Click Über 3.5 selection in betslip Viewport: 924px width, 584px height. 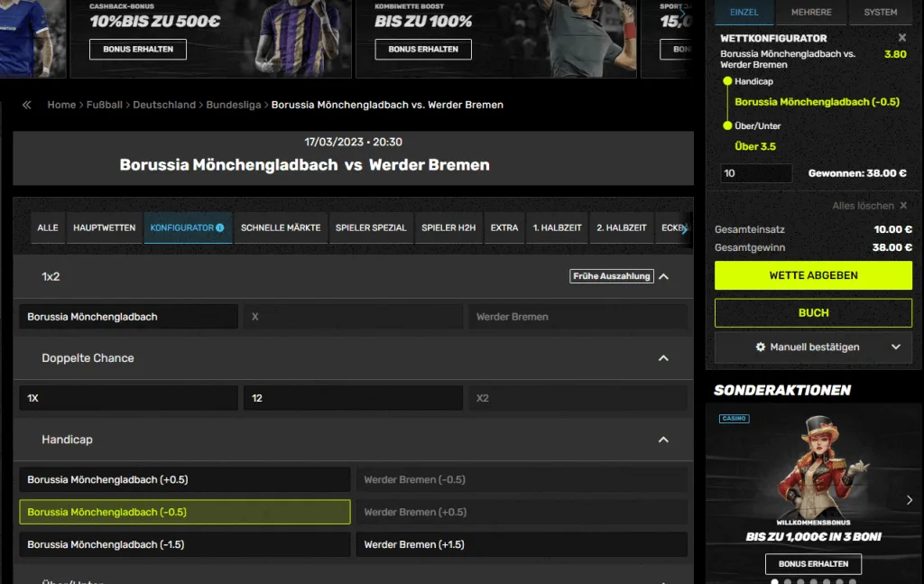pos(755,147)
